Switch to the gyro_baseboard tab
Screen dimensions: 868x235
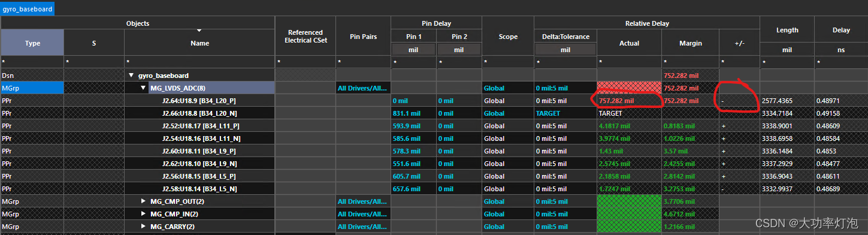click(28, 9)
